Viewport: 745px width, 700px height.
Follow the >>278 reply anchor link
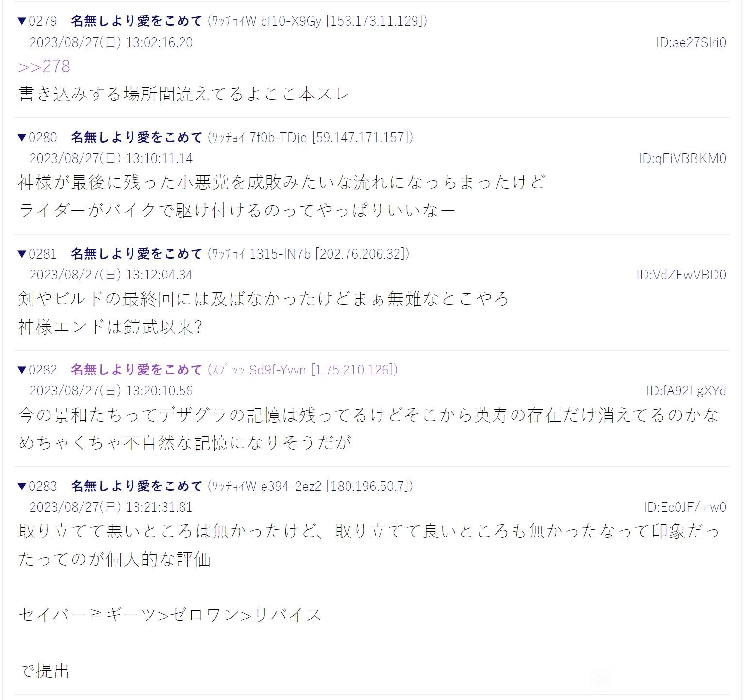pos(44,66)
